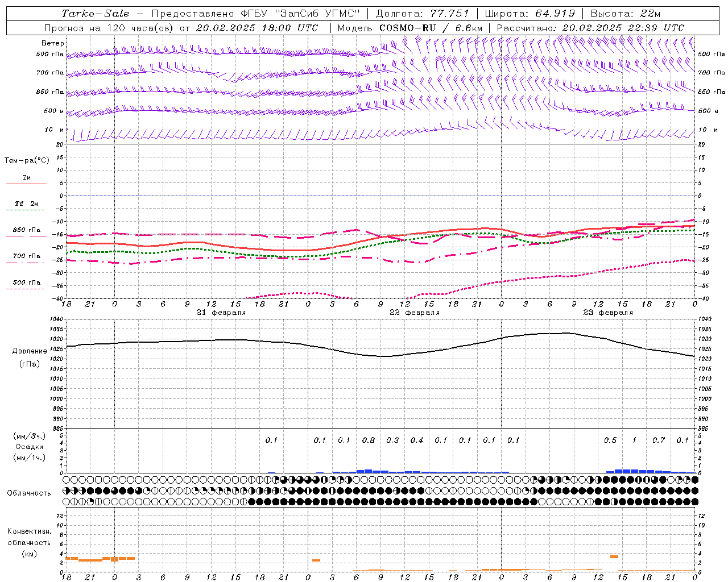Click the Облачность cloud cover label

click(29, 493)
